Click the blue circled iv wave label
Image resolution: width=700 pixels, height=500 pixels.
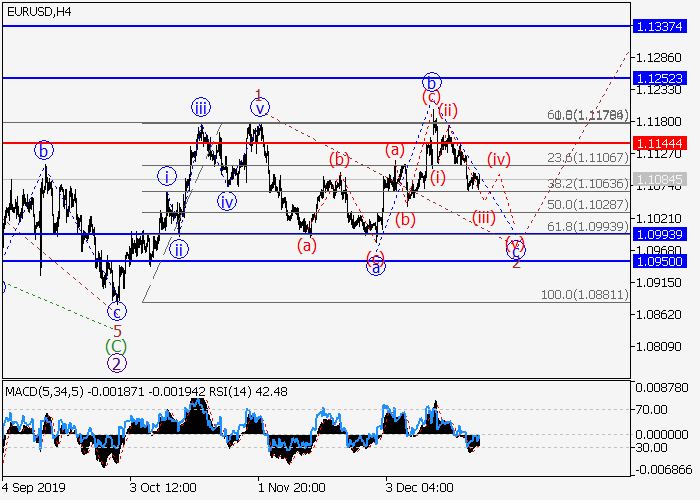pyautogui.click(x=228, y=202)
